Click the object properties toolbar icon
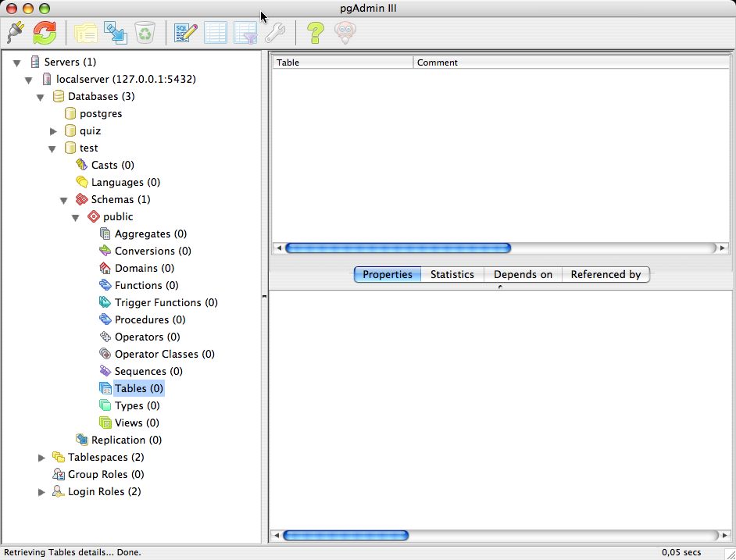 [x=85, y=33]
